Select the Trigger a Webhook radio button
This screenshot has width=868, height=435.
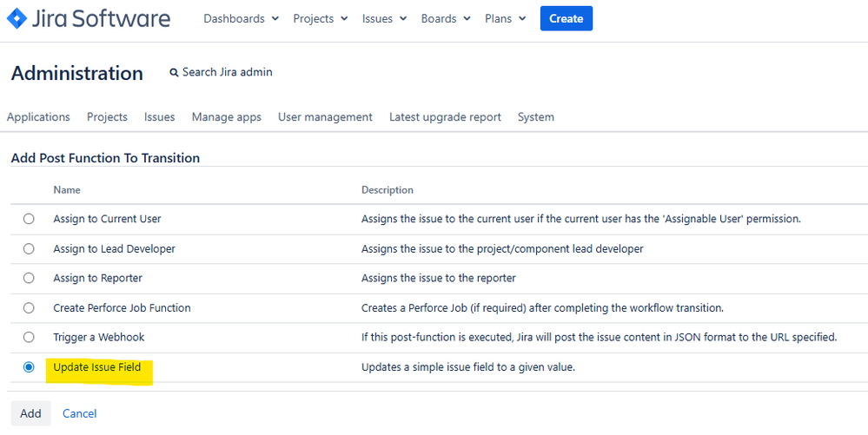click(29, 337)
